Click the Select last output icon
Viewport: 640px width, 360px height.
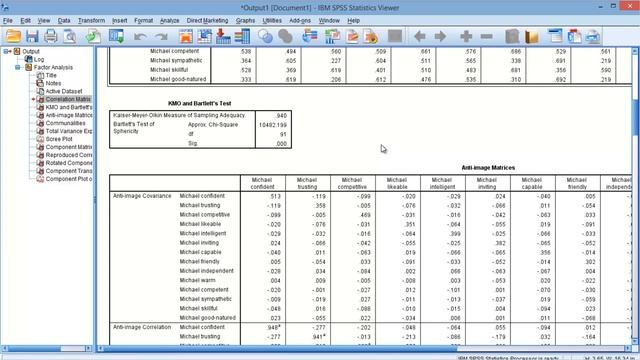tap(310, 36)
